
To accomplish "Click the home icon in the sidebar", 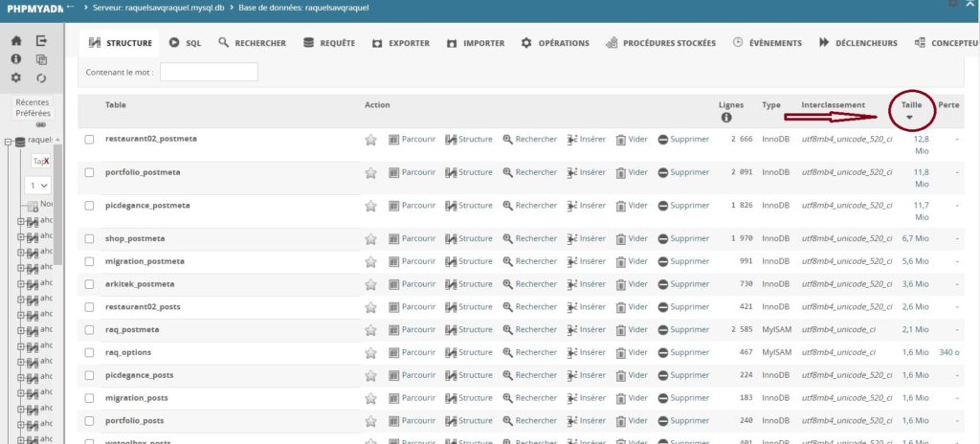I will click(16, 41).
